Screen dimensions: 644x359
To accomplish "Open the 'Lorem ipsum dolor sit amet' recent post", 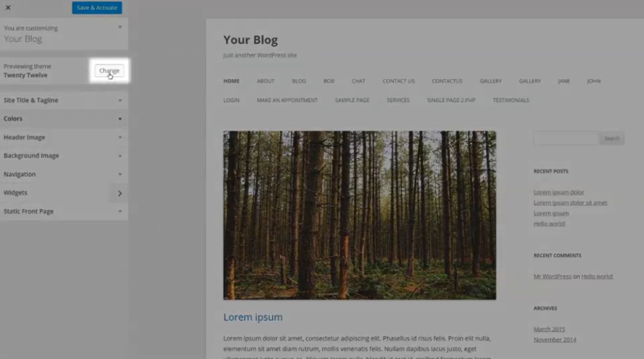I will [x=570, y=203].
